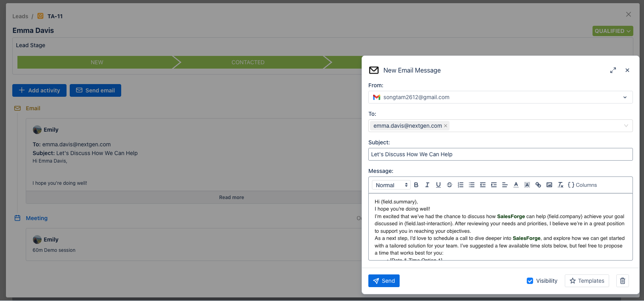The image size is (644, 301).
Task: Uncheck the Visibility checkbox
Action: [x=530, y=281]
